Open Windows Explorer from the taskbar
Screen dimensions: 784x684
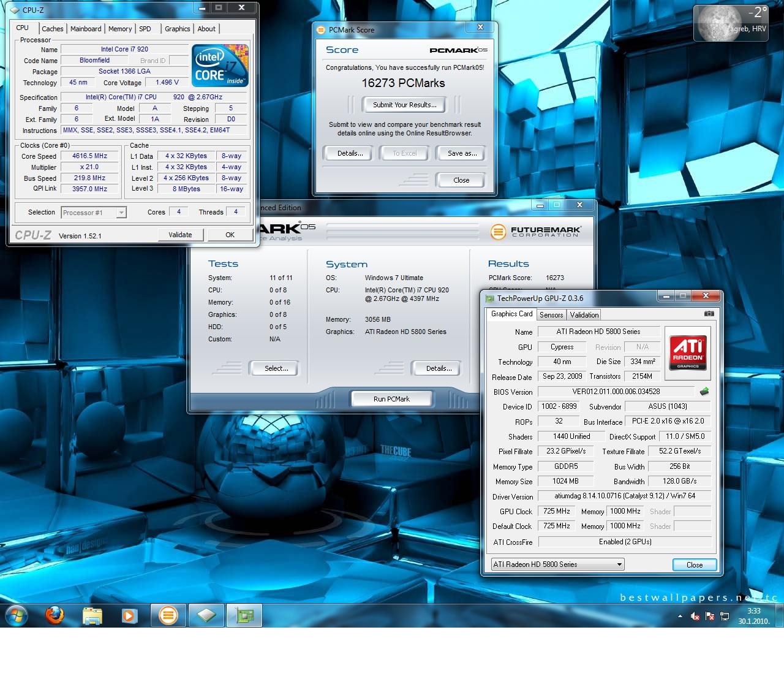[x=92, y=615]
